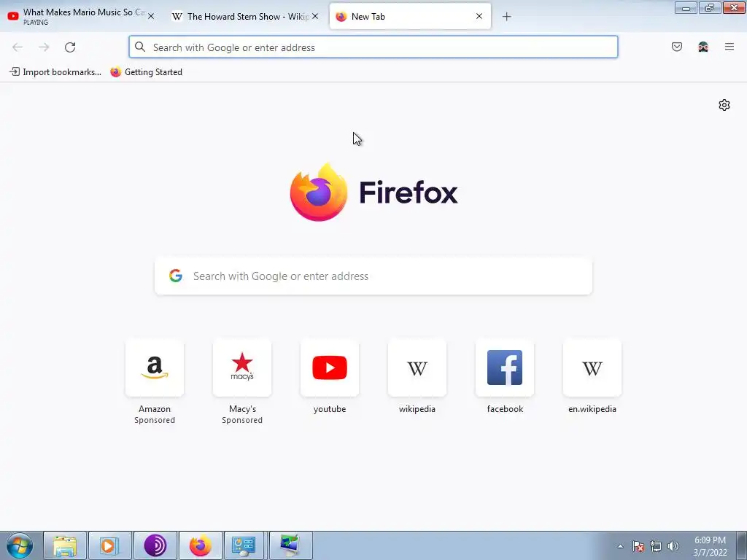Open the volume speaker tray icon
The width and height of the screenshot is (747, 560).
673,546
